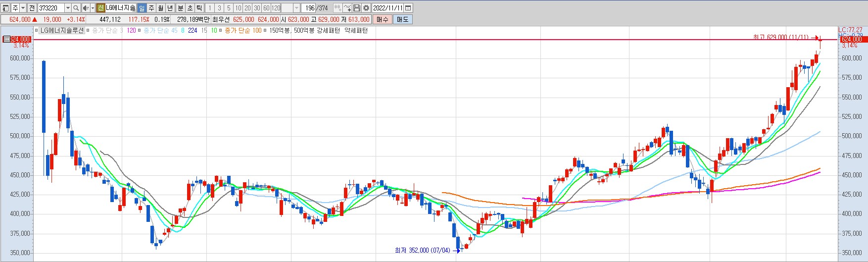The width and height of the screenshot is (868, 262).
Task: Choose the 60 interval button
Action: pyautogui.click(x=266, y=8)
